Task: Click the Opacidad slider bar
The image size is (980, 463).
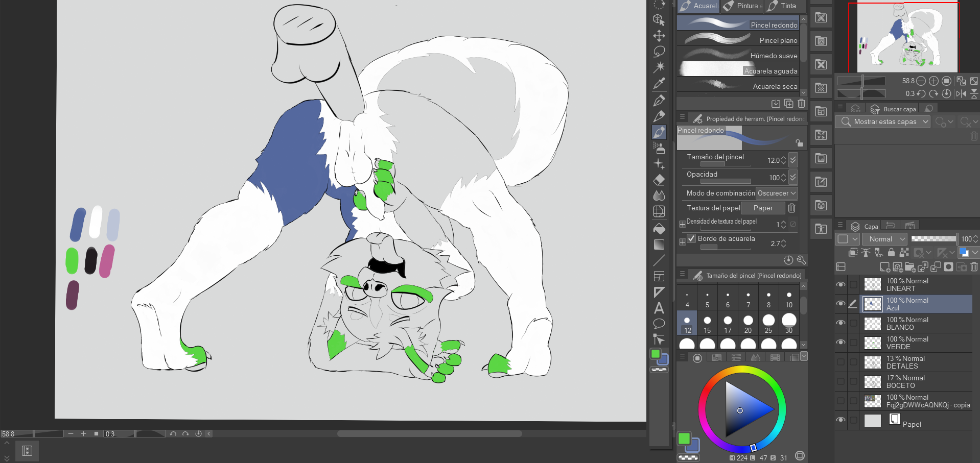Action: pyautogui.click(x=726, y=181)
